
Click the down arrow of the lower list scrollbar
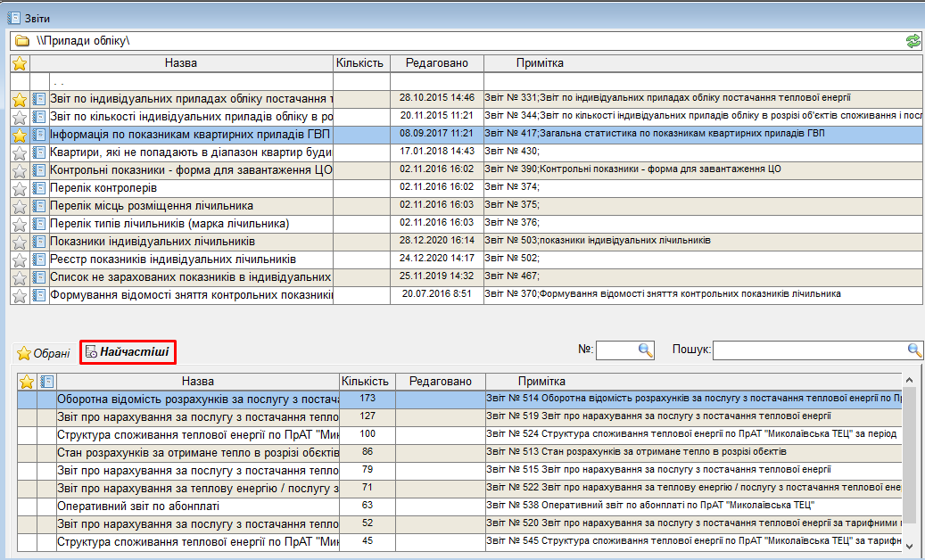coord(910,546)
